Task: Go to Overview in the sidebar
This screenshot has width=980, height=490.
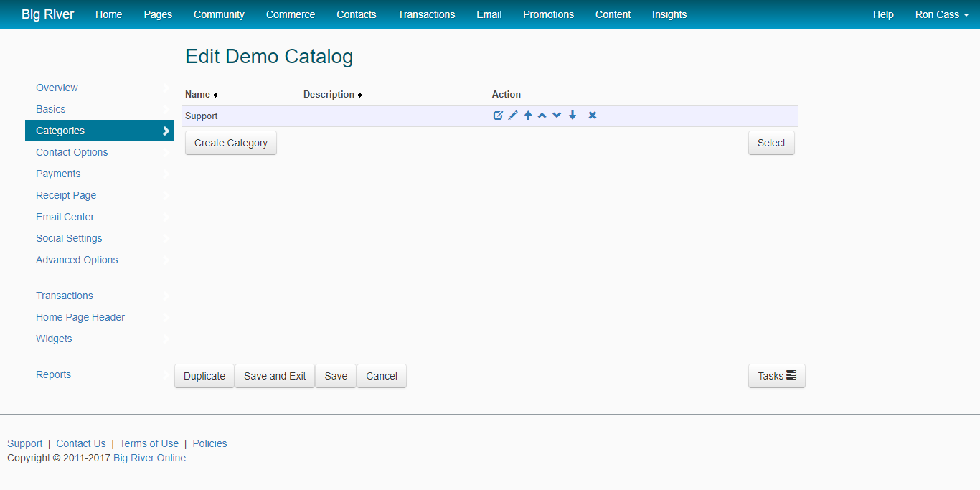Action: (100, 88)
